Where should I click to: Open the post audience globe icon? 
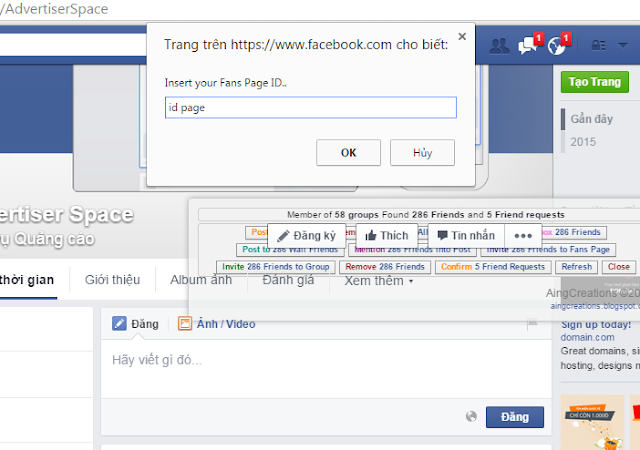(471, 417)
